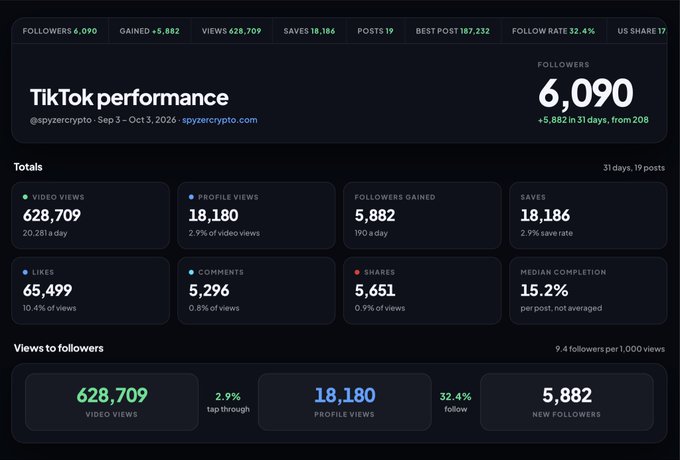680x460 pixels.
Task: Click the FOLLOWERS 6,090 item in the top strip
Action: tap(60, 31)
